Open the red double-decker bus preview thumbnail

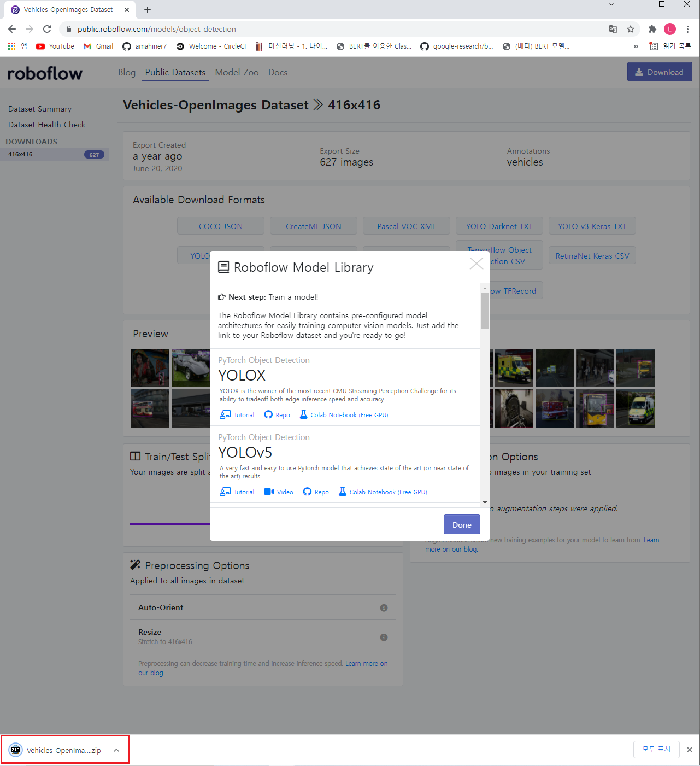(x=150, y=408)
